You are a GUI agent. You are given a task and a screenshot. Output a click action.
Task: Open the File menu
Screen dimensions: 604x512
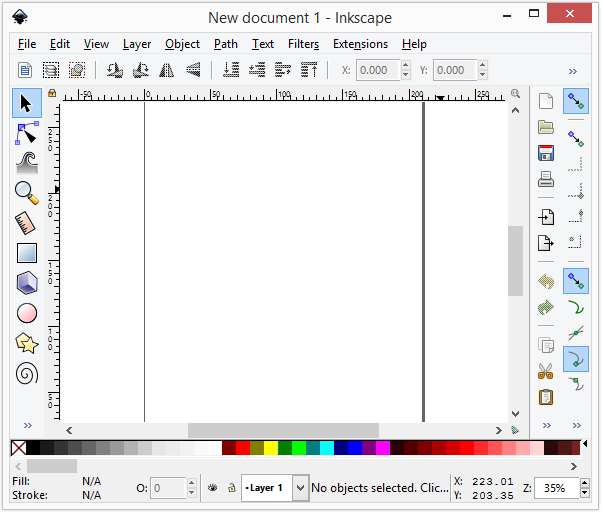27,44
